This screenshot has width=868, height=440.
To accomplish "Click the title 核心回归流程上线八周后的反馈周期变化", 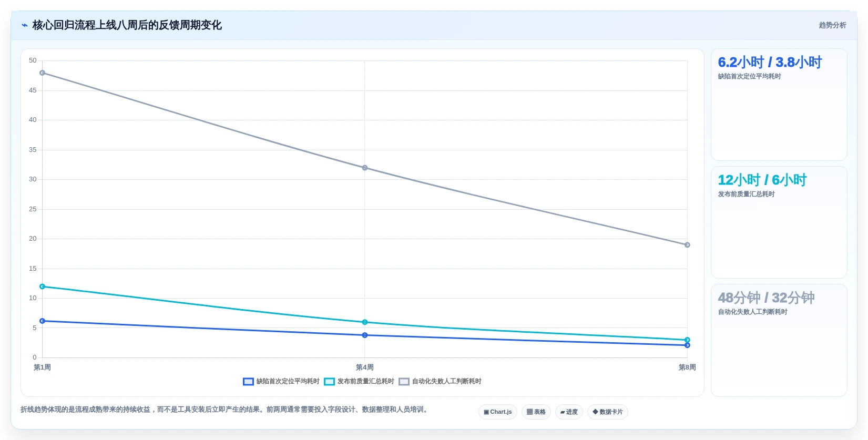I will tap(127, 25).
